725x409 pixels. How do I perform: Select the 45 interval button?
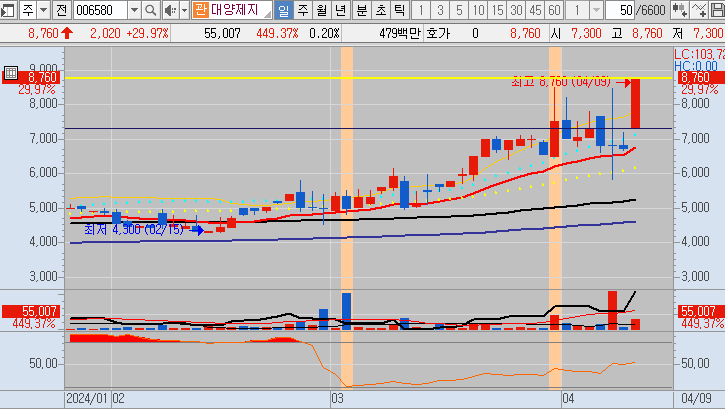click(x=535, y=10)
